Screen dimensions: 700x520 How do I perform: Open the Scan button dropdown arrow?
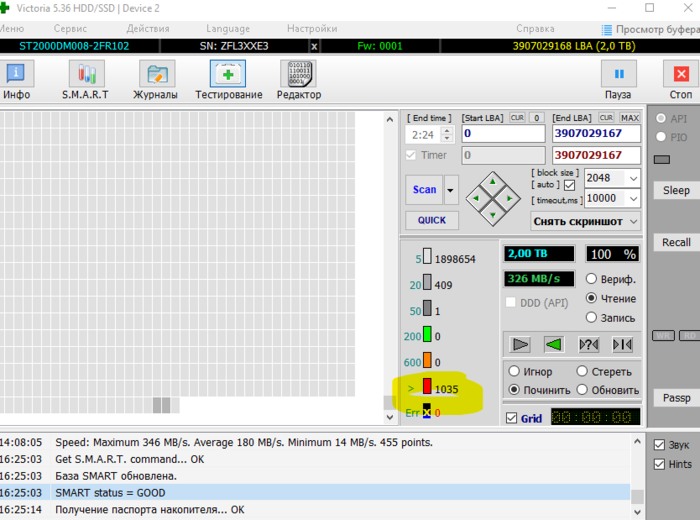pos(450,190)
